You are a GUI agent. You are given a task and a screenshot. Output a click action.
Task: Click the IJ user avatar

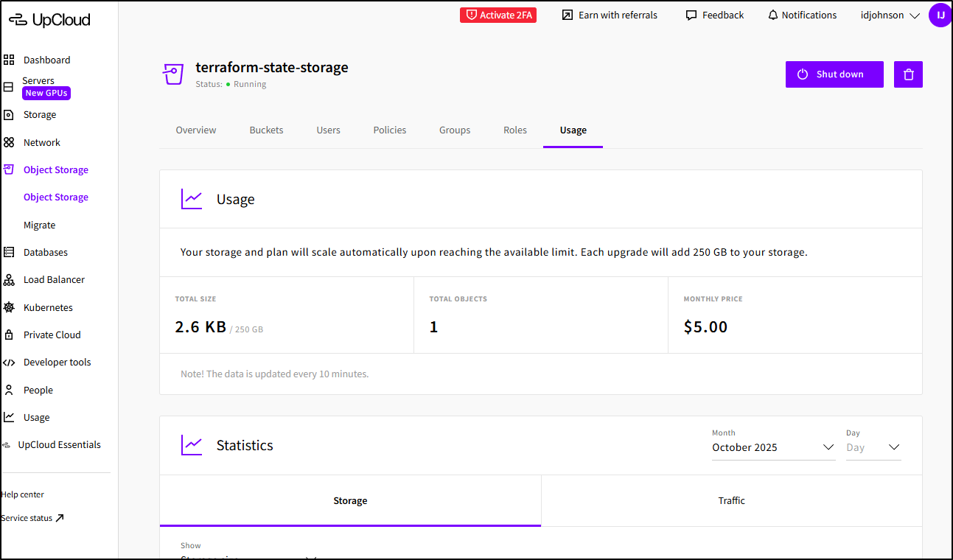pyautogui.click(x=940, y=15)
